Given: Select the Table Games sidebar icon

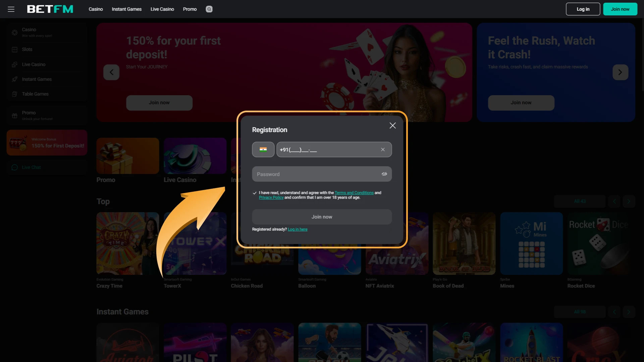Looking at the screenshot, I should point(14,94).
